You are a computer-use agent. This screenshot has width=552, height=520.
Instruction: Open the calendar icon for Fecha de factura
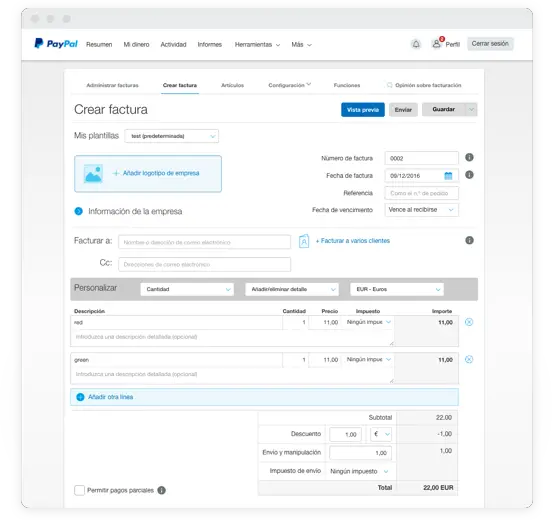(x=448, y=176)
